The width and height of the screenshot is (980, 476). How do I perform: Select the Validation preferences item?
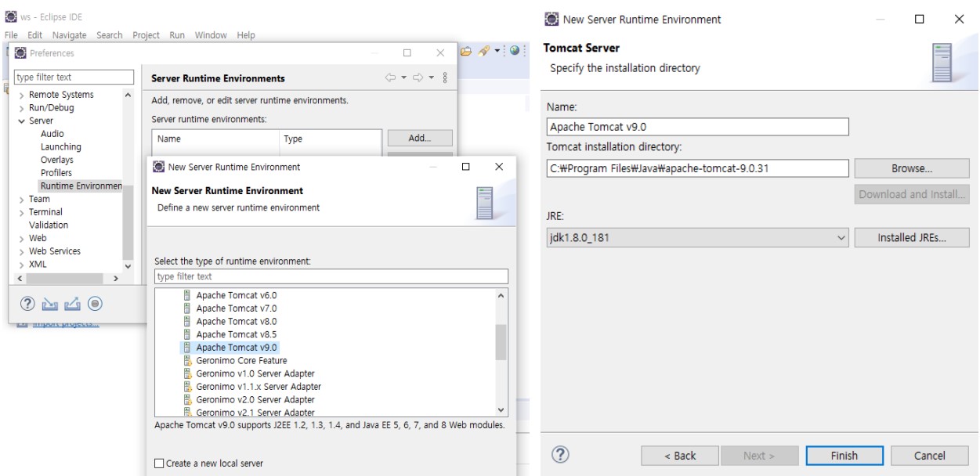tap(49, 225)
